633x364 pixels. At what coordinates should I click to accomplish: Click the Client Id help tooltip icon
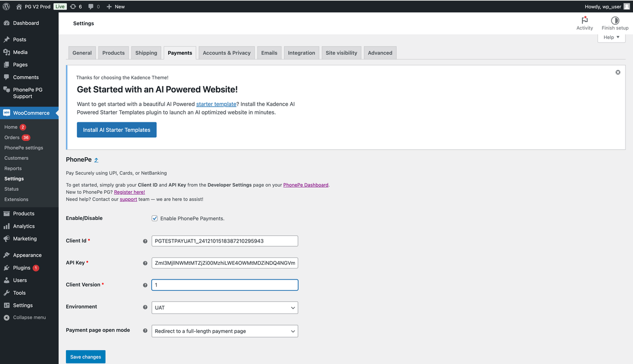[x=145, y=241]
